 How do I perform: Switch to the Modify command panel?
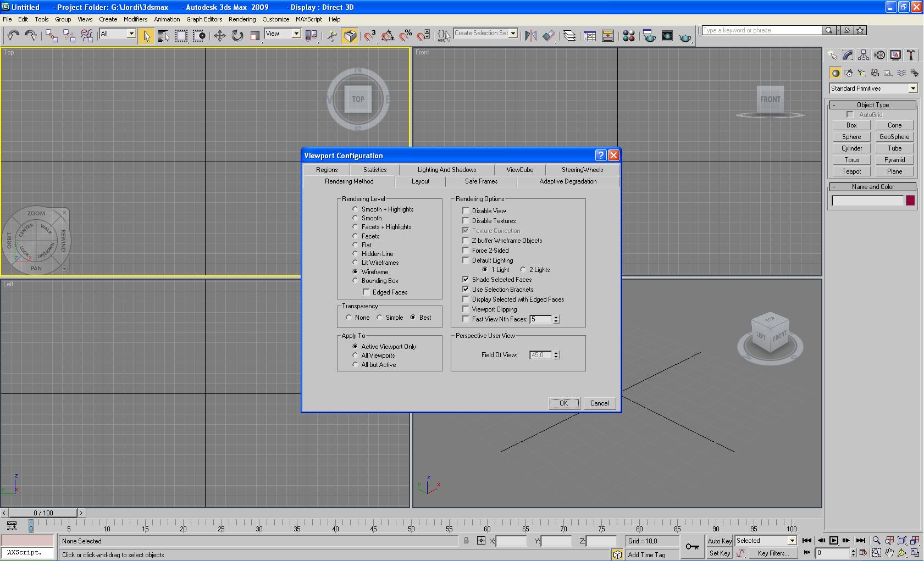(x=848, y=55)
